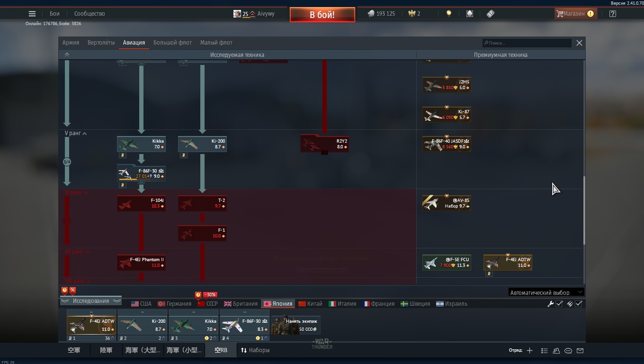Open the Сообщество menu
This screenshot has height=364, width=644.
89,14
